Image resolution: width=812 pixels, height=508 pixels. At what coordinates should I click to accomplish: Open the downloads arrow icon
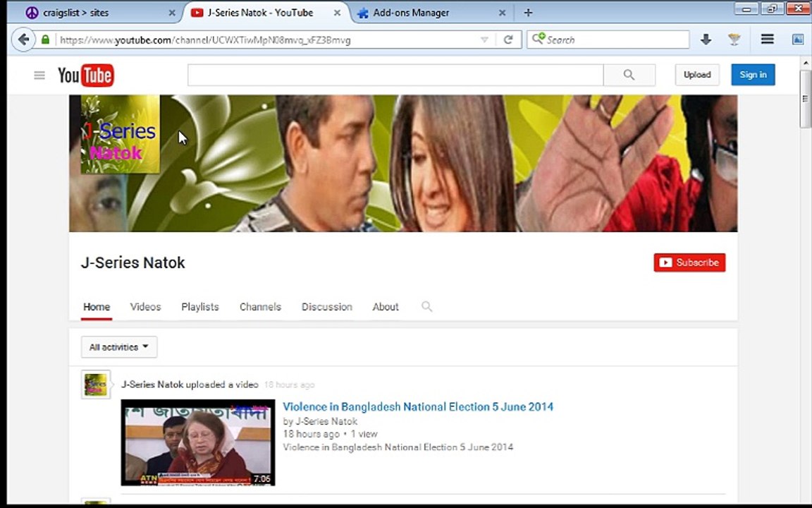pyautogui.click(x=706, y=40)
